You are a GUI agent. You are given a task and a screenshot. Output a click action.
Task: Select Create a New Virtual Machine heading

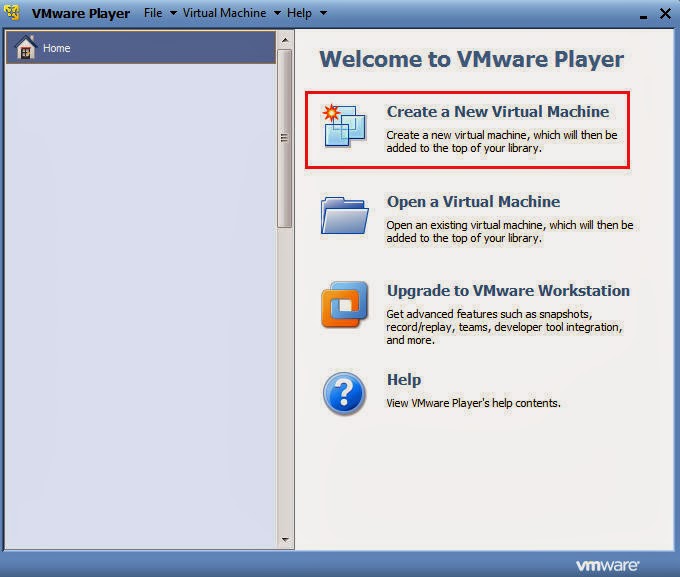tap(498, 111)
